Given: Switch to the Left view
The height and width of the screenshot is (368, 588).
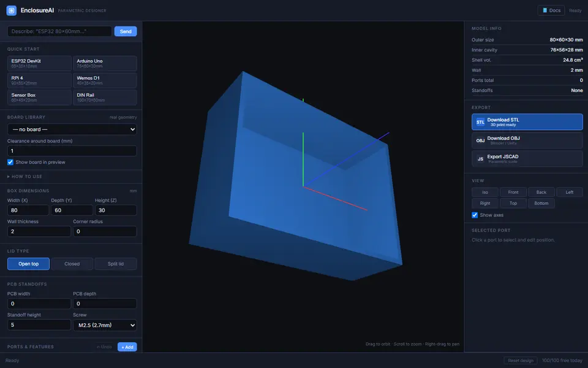Looking at the screenshot, I should coord(569,192).
